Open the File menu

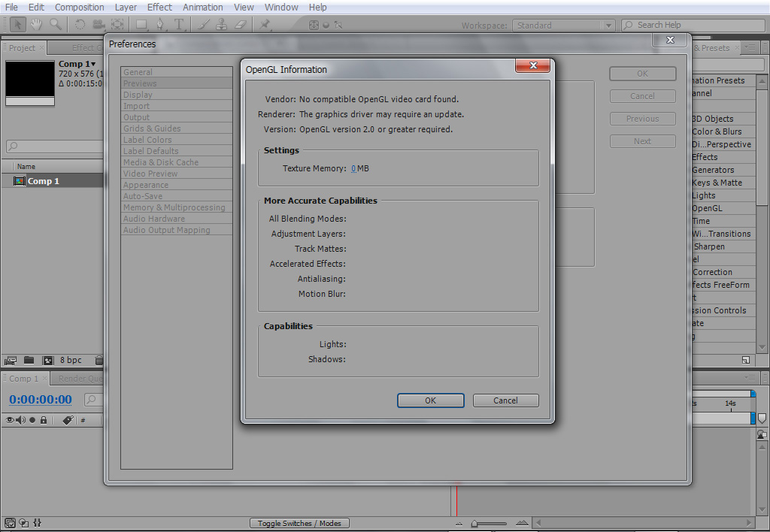[x=11, y=8]
